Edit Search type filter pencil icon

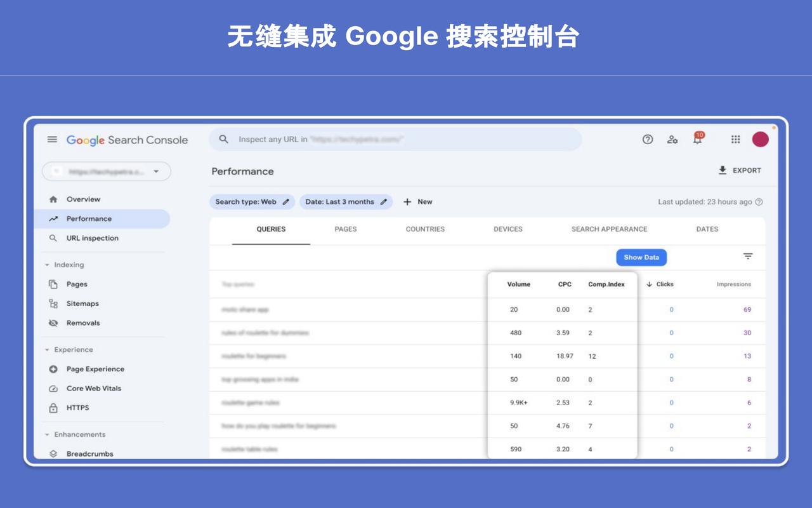point(286,202)
